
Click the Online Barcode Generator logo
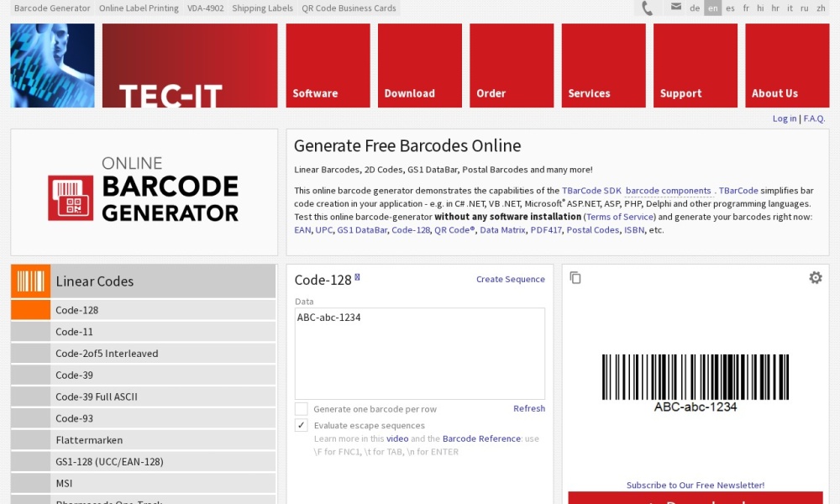(x=144, y=192)
